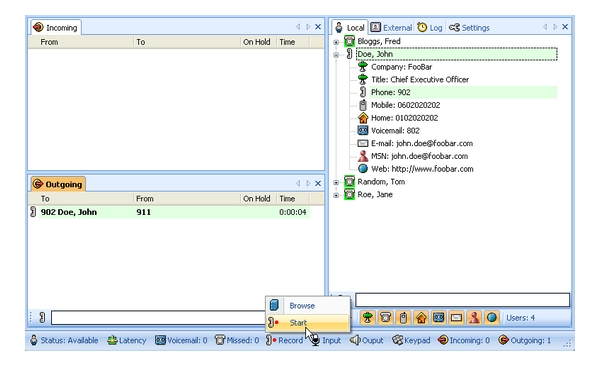This screenshot has width=600, height=367.
Task: Sort Incoming list by On Hold column
Action: tap(258, 42)
